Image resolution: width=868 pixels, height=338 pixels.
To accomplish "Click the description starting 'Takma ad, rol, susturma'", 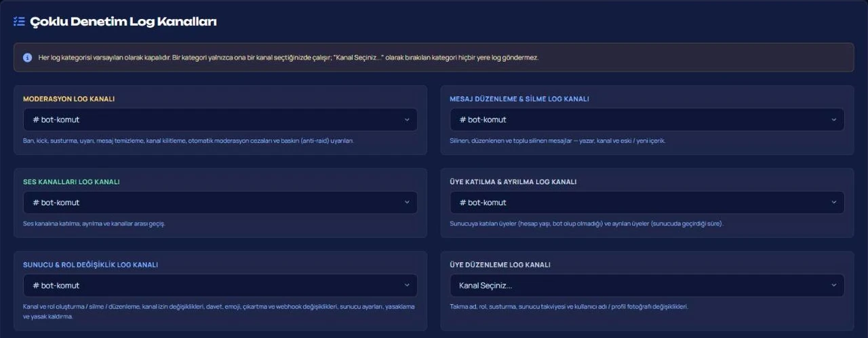I will pyautogui.click(x=569, y=306).
